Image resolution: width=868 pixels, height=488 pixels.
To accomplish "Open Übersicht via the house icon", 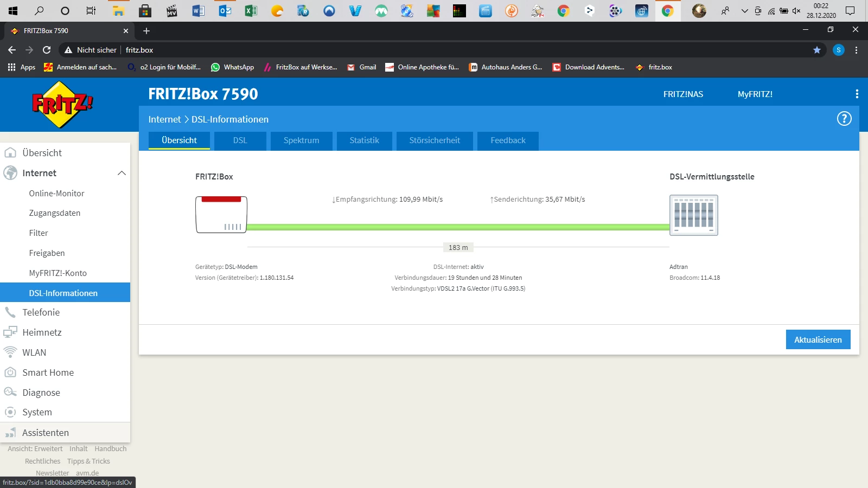I will click(10, 153).
